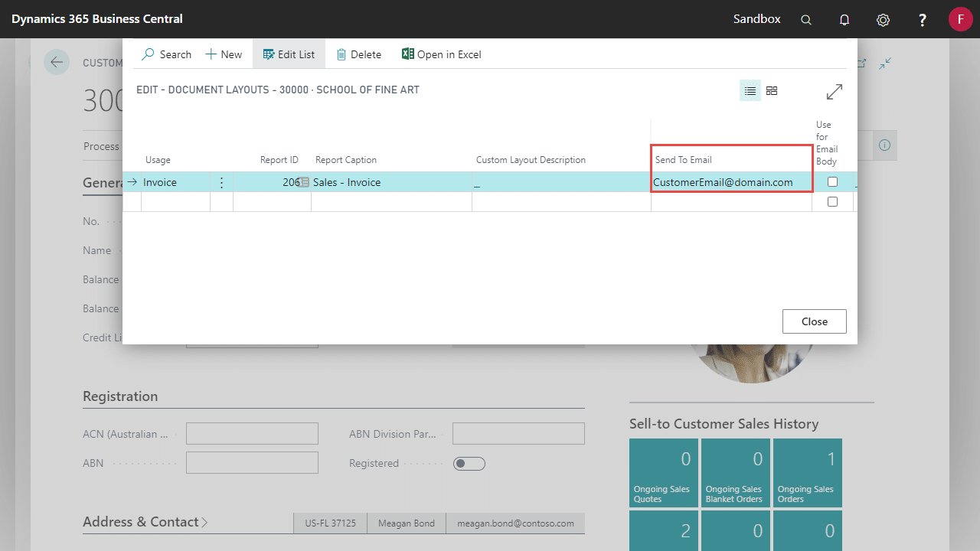Screen dimensions: 980x551
Task: Open the Ongoing Sales Blanket Orders tile
Action: tap(736, 473)
